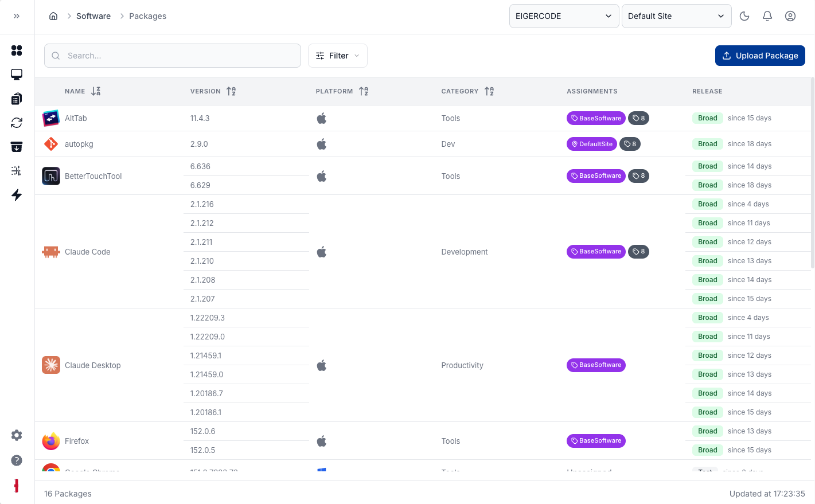Open the EIGERCODE organization dropdown
815x504 pixels.
point(564,16)
